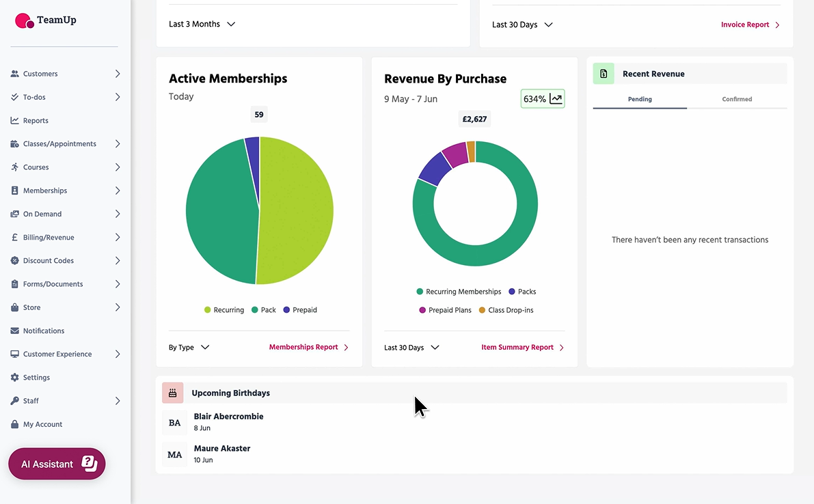814x504 pixels.
Task: Expand the Staff menu chevron
Action: tap(118, 400)
